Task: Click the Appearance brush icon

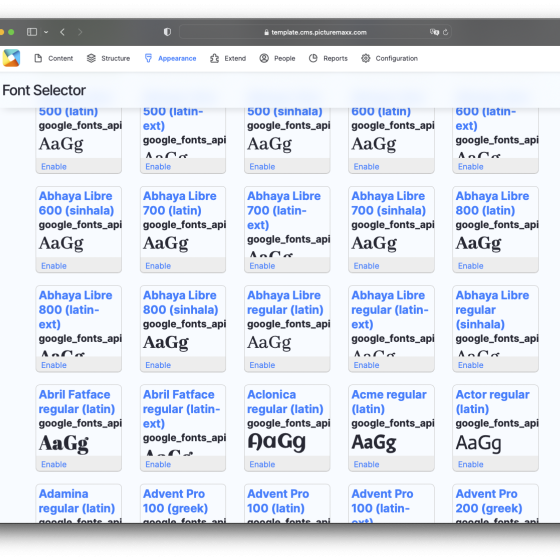Action: (148, 58)
